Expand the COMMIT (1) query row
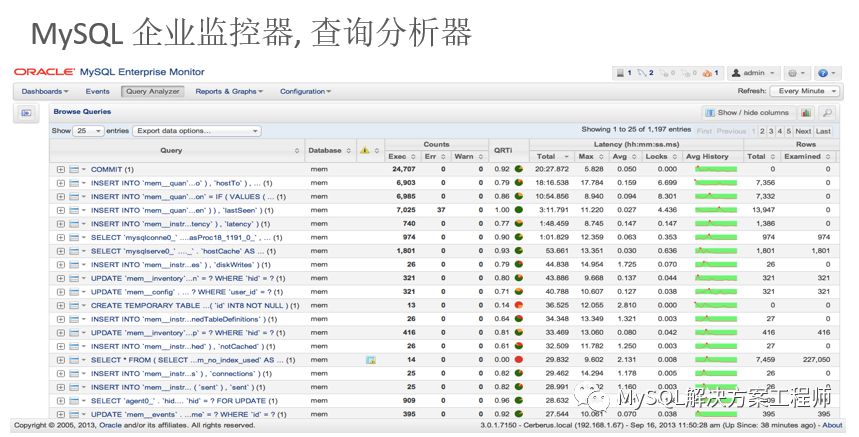The height and width of the screenshot is (437, 859). coord(61,170)
